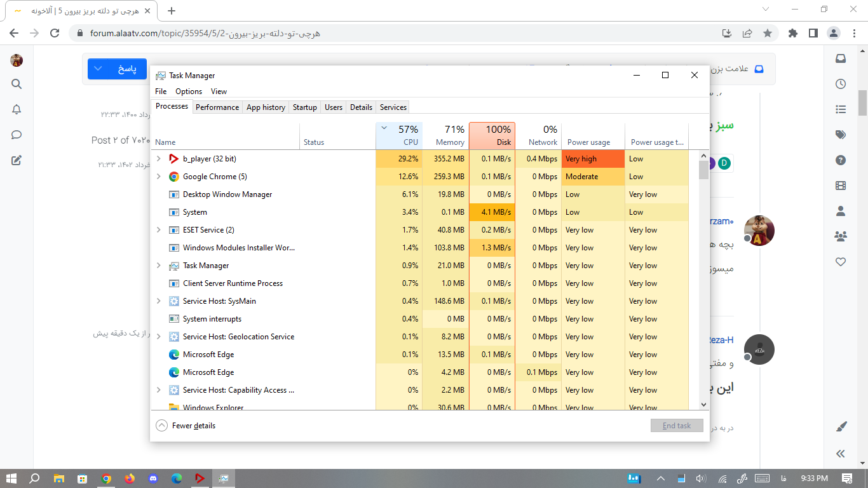Expand Service Host: SysMain group

tap(159, 301)
